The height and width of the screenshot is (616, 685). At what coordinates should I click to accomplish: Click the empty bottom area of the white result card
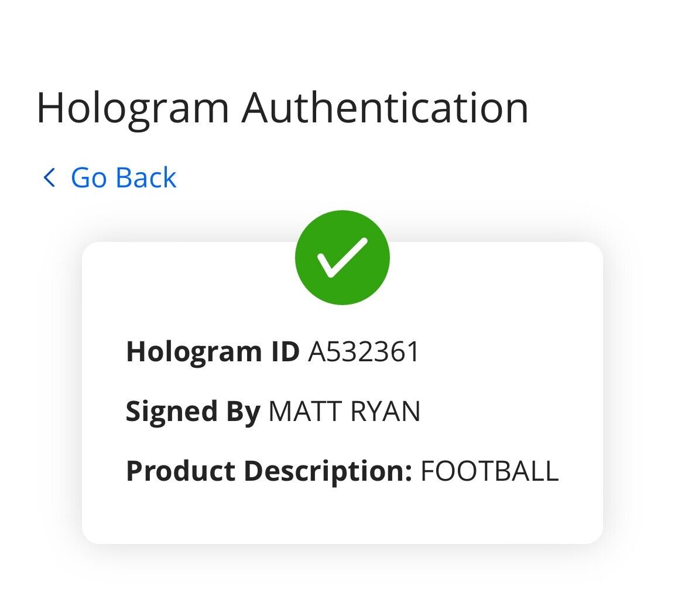click(342, 518)
